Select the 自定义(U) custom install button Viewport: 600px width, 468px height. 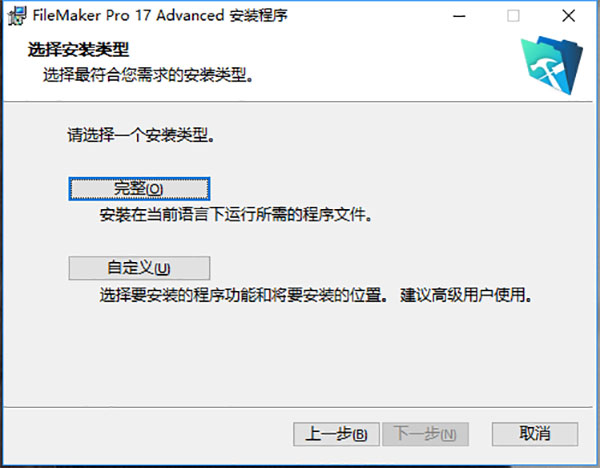[x=139, y=268]
